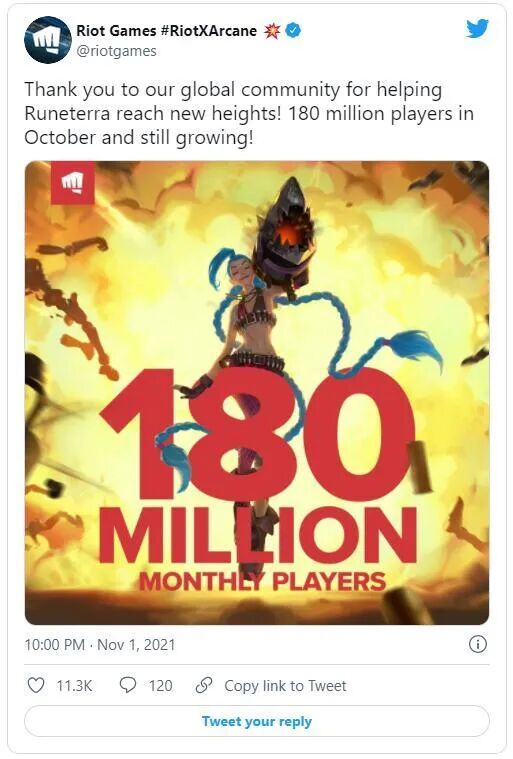Click the Twitter bird logo

click(477, 29)
